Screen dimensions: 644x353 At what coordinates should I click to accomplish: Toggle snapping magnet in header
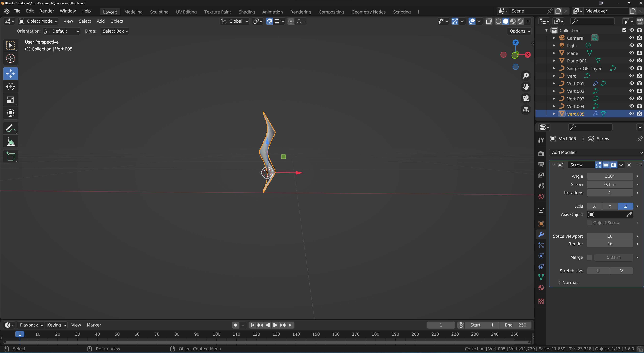pos(269,21)
